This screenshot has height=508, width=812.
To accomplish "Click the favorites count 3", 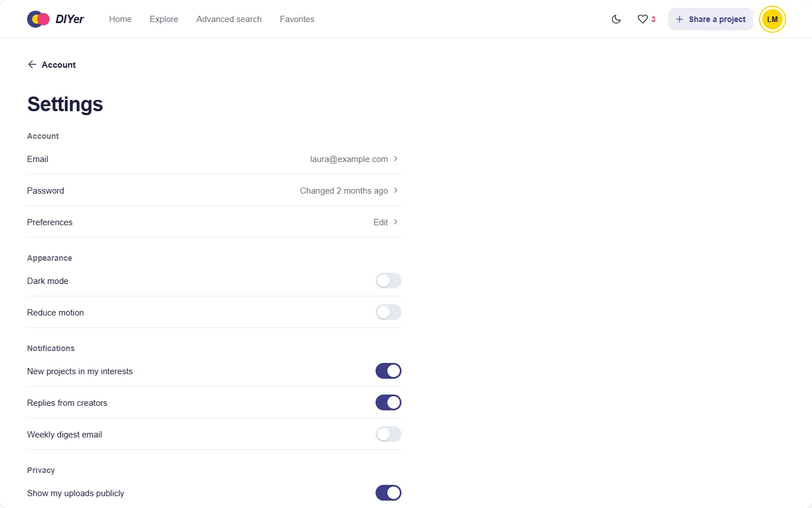I will [654, 19].
